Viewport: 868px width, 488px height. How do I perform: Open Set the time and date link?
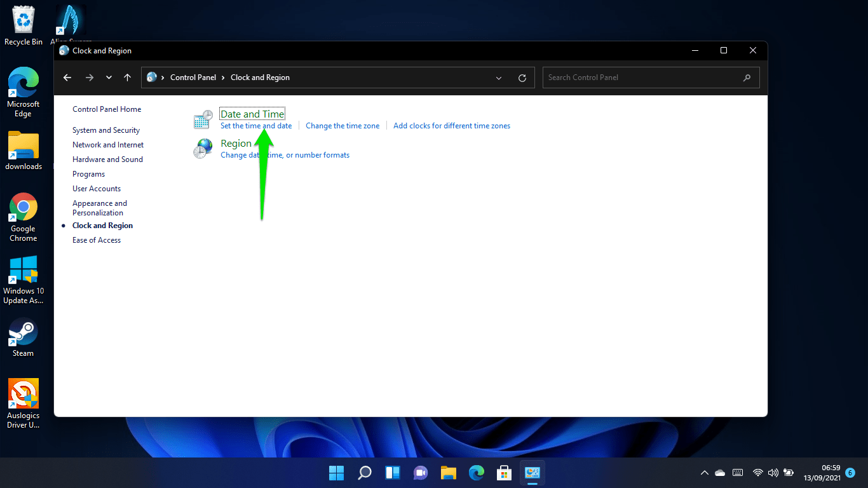coord(256,126)
